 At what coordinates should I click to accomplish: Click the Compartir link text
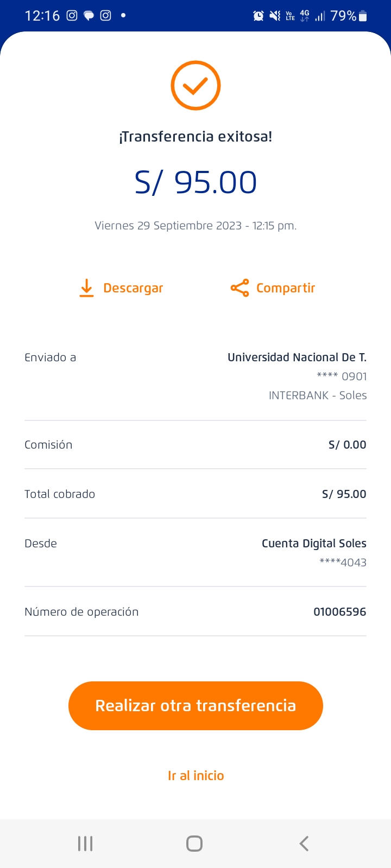point(286,288)
